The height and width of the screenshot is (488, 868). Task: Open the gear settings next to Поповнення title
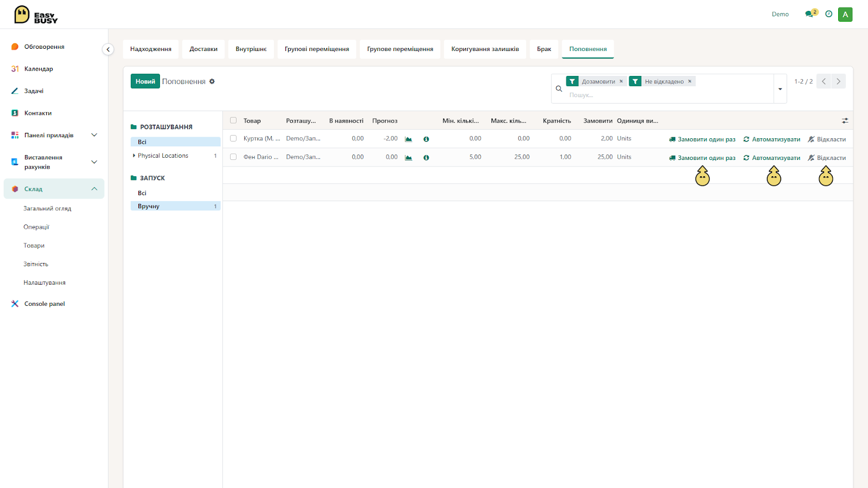[x=212, y=81]
